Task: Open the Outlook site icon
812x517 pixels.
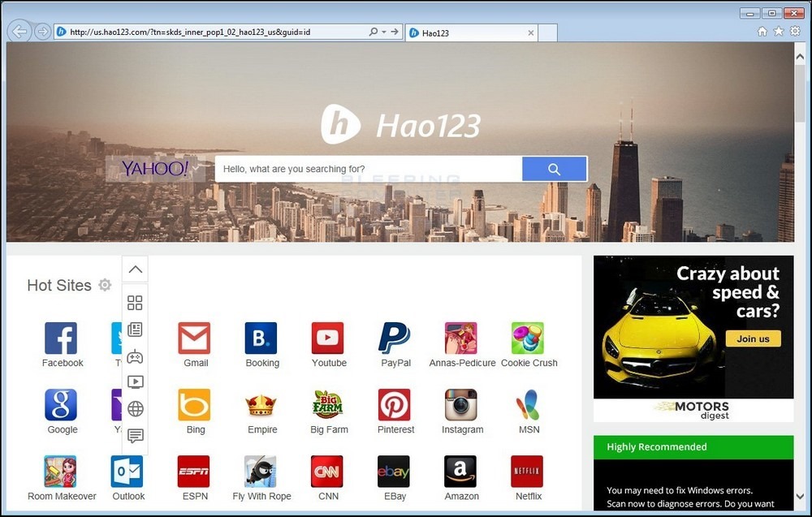Action: coord(127,472)
